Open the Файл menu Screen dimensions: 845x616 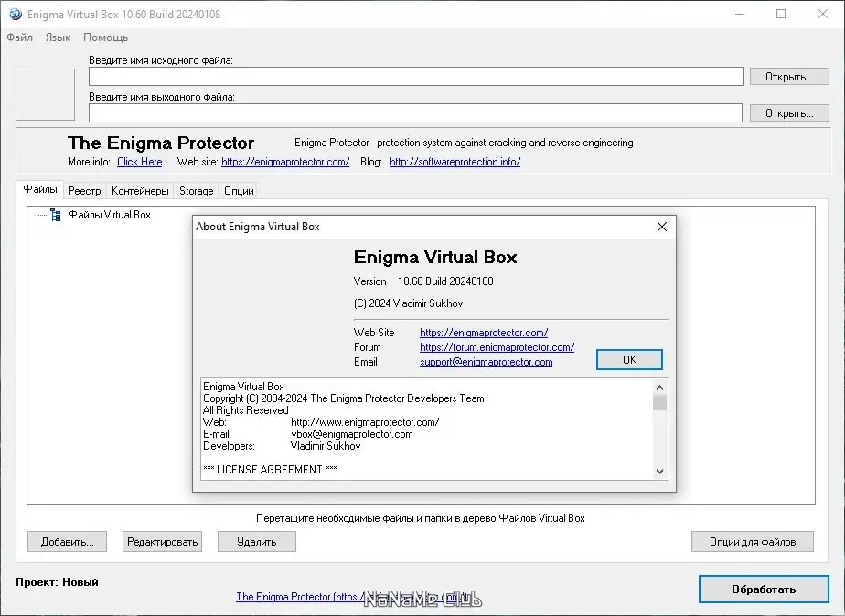[x=19, y=37]
